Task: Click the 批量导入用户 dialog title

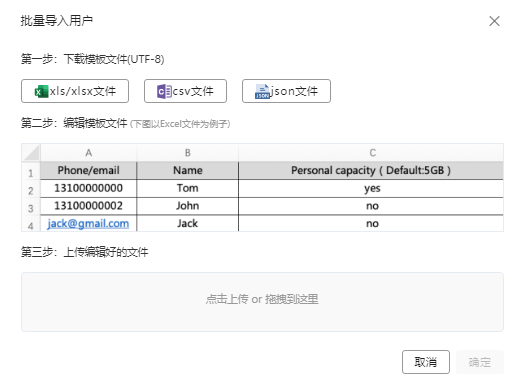Action: pos(57,21)
